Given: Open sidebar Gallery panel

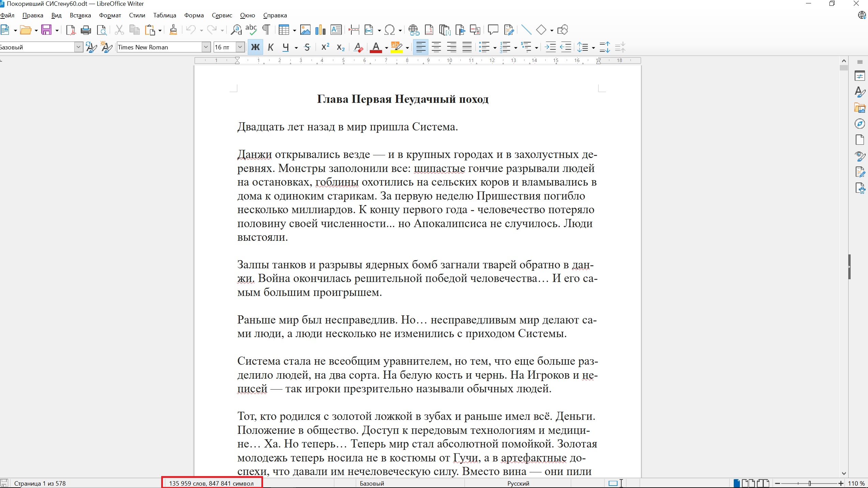Looking at the screenshot, I should (x=860, y=108).
